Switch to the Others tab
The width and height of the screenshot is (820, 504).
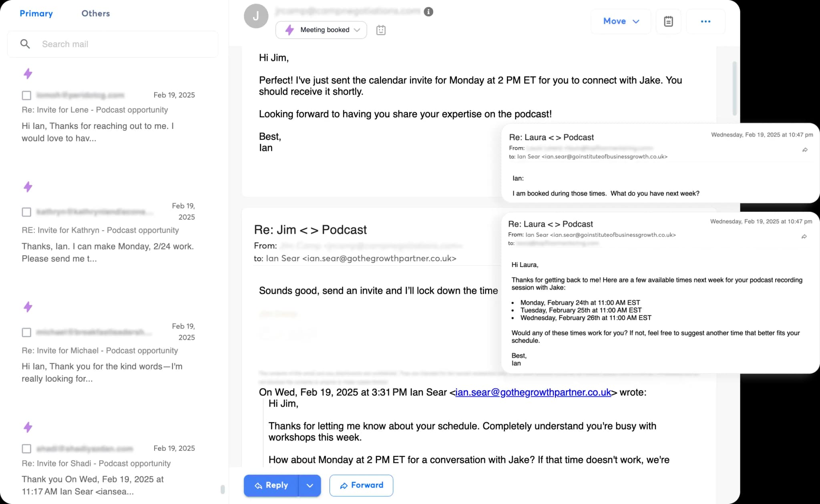[x=96, y=13]
